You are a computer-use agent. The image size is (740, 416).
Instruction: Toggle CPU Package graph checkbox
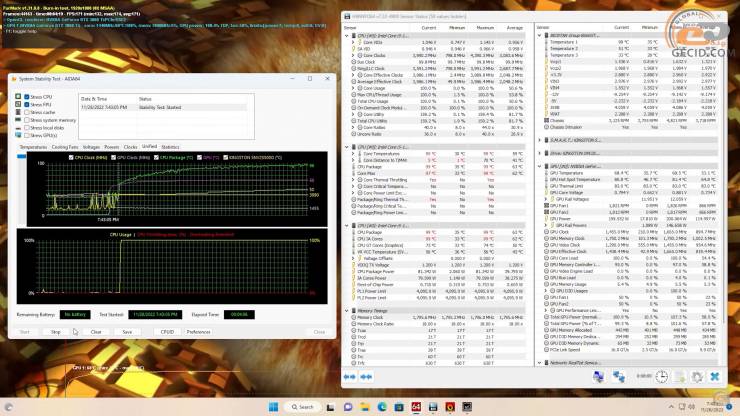point(156,157)
